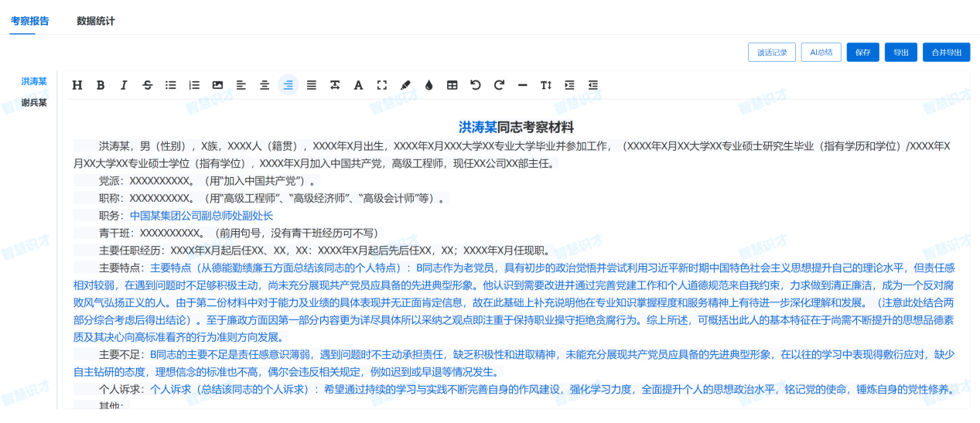Apply strikethrough formatting
The image size is (980, 423).
(x=147, y=85)
